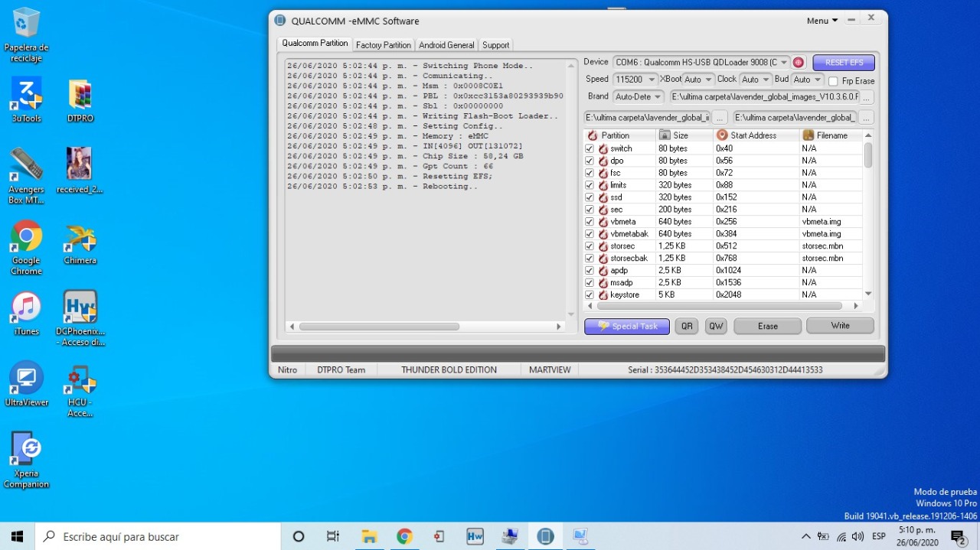Uncheck the limits partition checkbox
The image size is (980, 550).
(x=590, y=185)
